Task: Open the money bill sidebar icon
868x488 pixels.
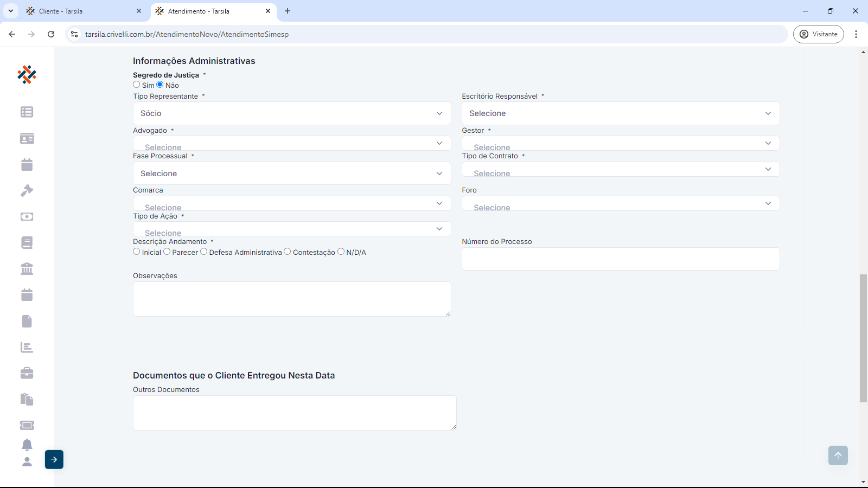Action: (27, 217)
